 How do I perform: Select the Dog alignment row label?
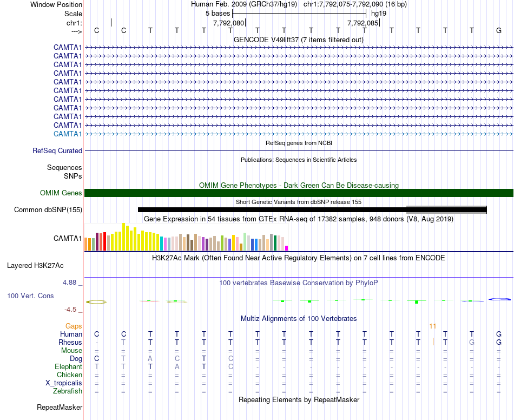click(76, 359)
